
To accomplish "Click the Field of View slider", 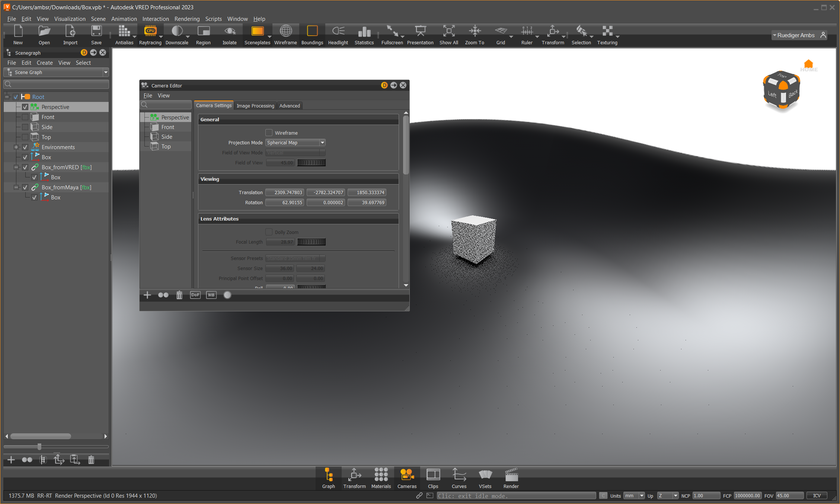I will pyautogui.click(x=311, y=163).
